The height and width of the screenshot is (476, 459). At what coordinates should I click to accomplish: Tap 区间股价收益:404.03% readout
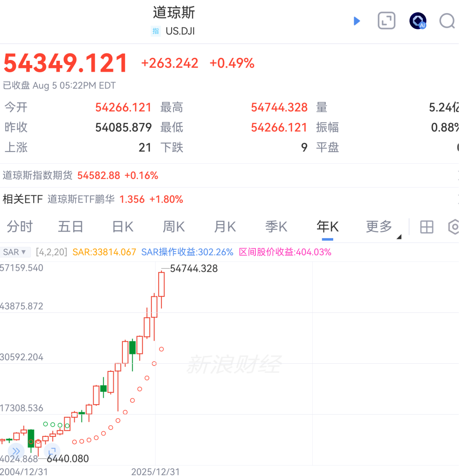click(285, 252)
